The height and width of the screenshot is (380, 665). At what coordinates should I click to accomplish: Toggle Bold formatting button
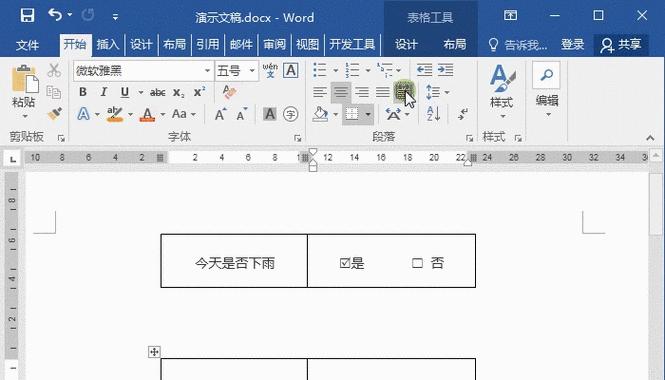pos(83,92)
